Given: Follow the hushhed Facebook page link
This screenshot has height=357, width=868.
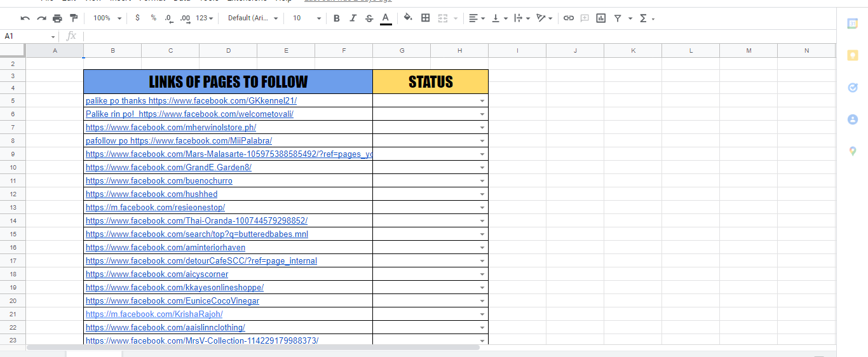Looking at the screenshot, I should tap(151, 194).
